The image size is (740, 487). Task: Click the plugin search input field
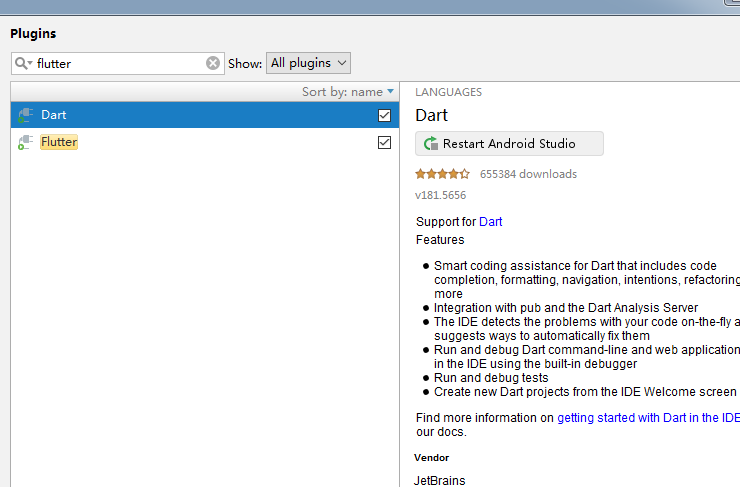click(118, 63)
